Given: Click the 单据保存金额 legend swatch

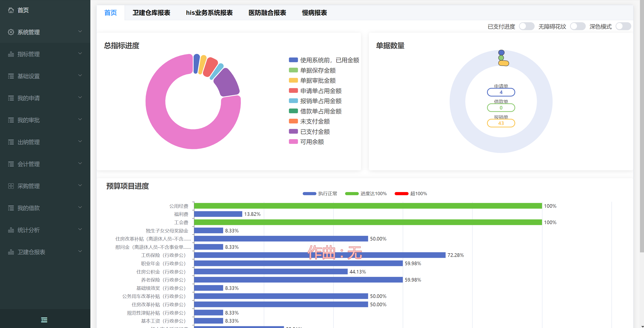Looking at the screenshot, I should pos(293,70).
